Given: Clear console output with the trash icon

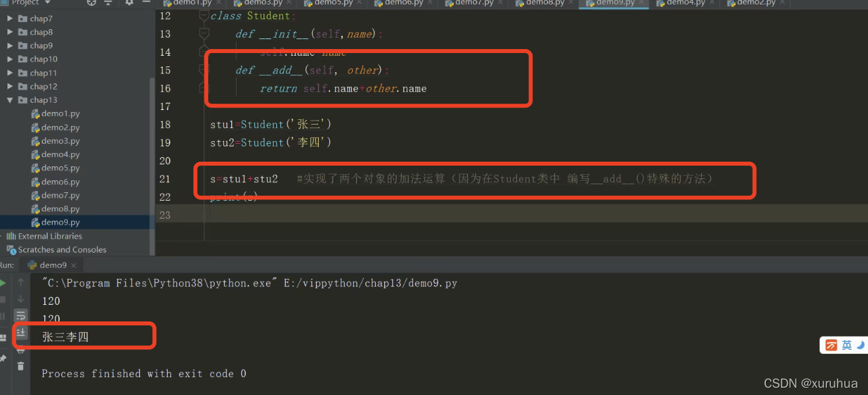Looking at the screenshot, I should pos(21,365).
